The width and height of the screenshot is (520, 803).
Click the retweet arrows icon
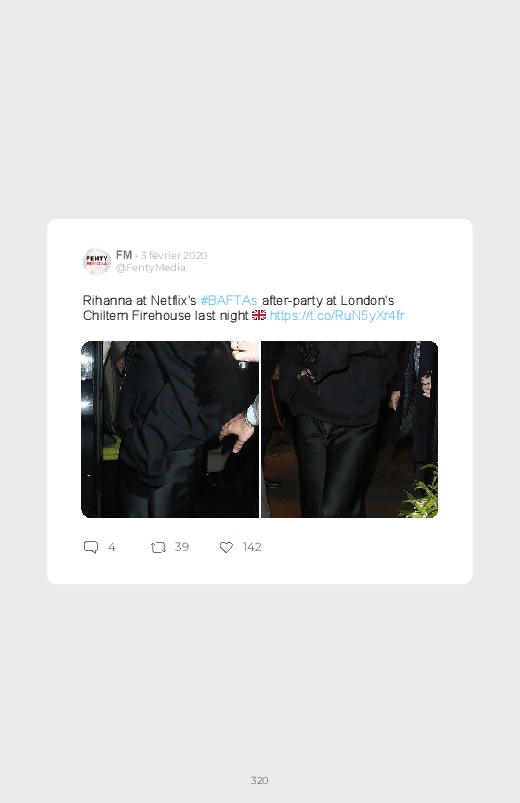[158, 547]
